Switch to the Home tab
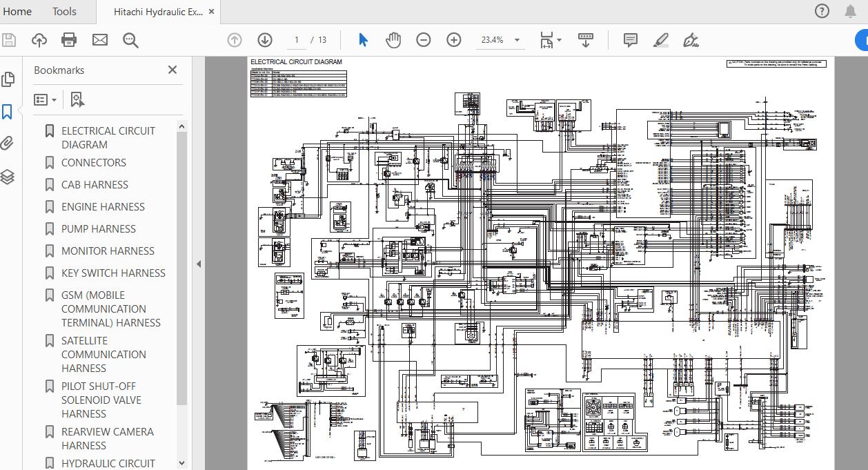 [x=17, y=11]
